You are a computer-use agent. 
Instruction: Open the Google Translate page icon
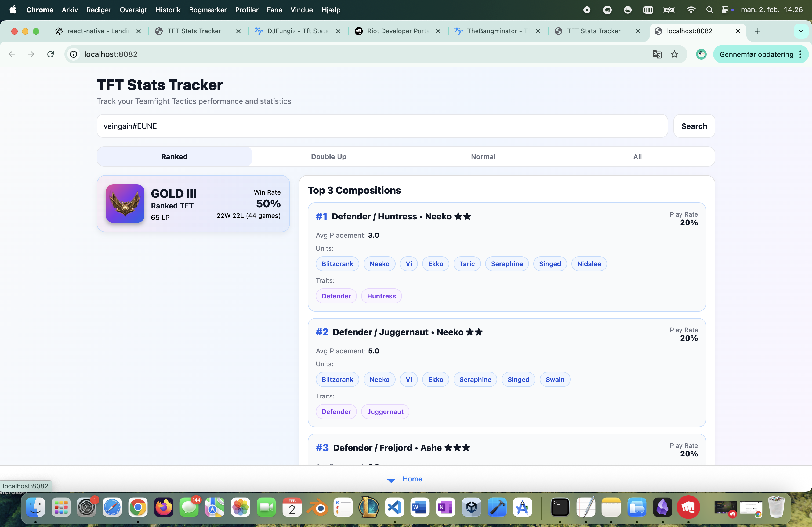tap(657, 54)
